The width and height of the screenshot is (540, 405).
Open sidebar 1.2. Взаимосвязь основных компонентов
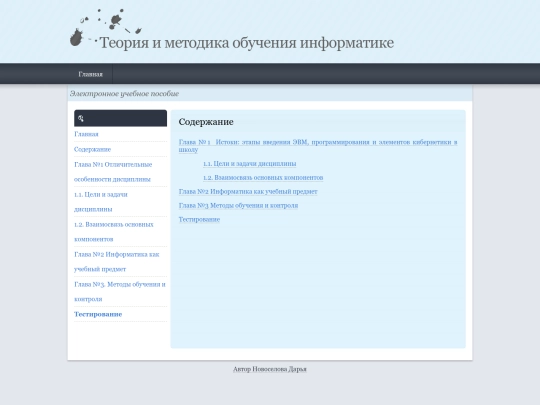(114, 231)
